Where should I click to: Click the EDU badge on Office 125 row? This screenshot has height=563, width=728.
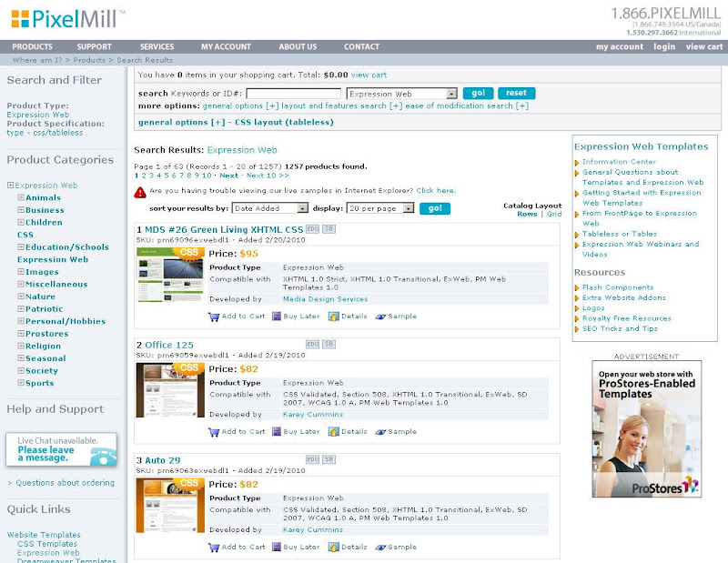coord(312,344)
